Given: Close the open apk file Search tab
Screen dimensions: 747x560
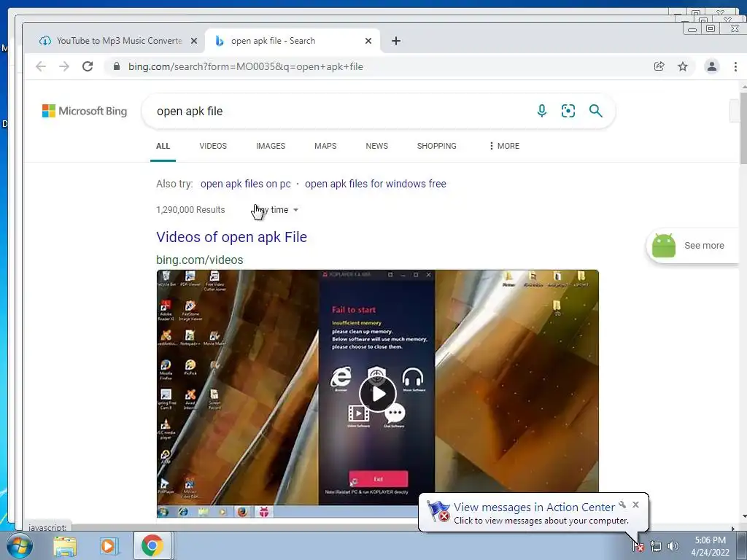Looking at the screenshot, I should (x=368, y=41).
